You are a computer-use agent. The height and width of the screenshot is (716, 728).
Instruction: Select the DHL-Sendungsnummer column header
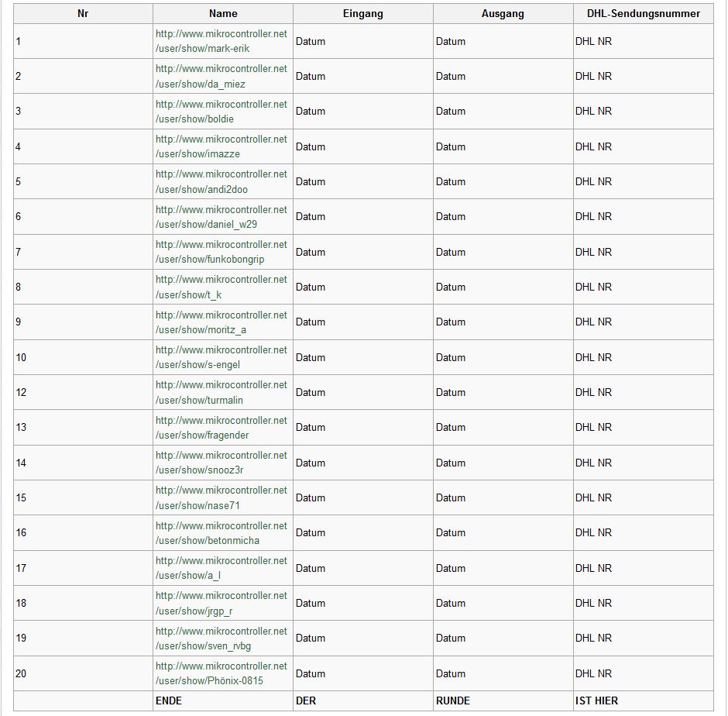(643, 13)
